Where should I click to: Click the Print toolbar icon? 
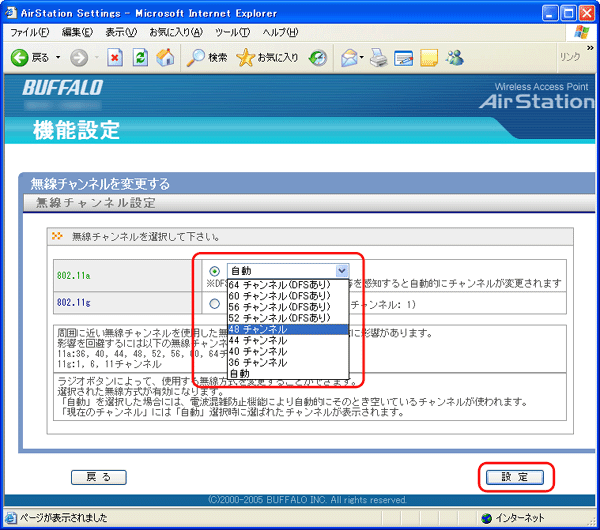pos(378,57)
